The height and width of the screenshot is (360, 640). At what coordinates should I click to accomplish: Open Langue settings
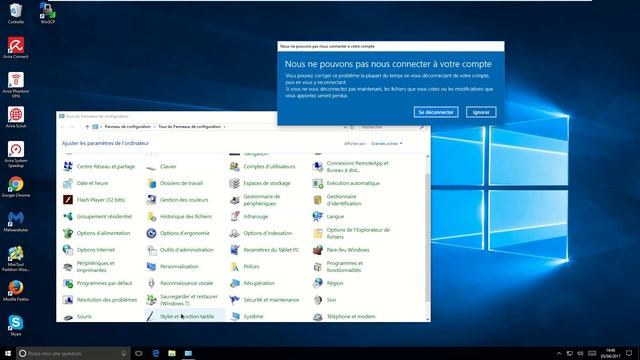[x=329, y=217]
